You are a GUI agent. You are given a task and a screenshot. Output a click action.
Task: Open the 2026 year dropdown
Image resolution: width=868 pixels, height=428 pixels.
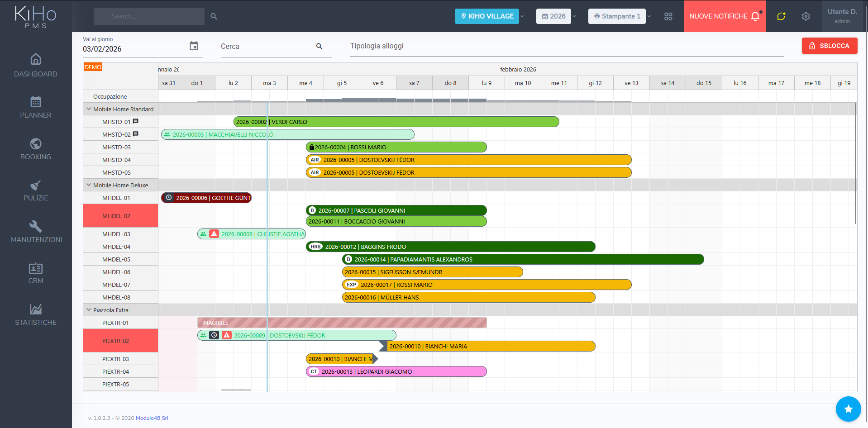pos(557,16)
